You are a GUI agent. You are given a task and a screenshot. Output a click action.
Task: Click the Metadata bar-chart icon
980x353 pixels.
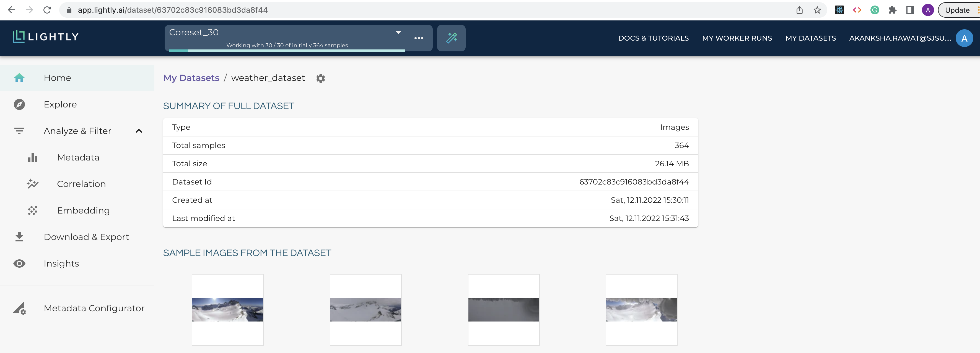32,157
